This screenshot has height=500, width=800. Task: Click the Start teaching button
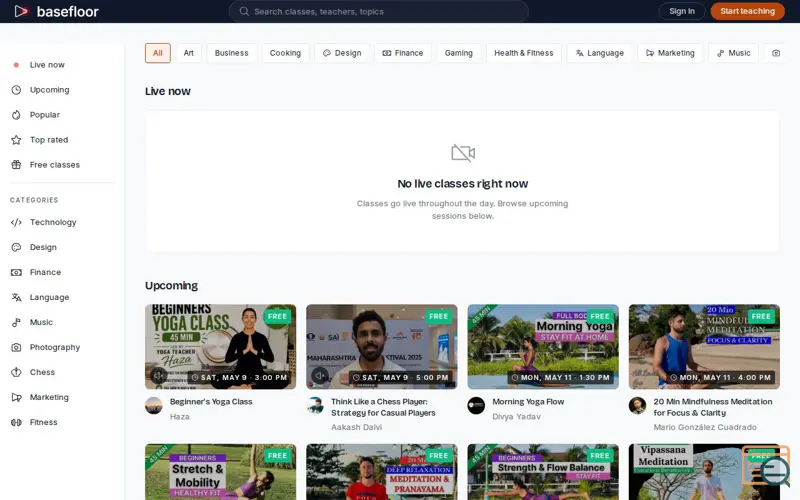(x=747, y=11)
